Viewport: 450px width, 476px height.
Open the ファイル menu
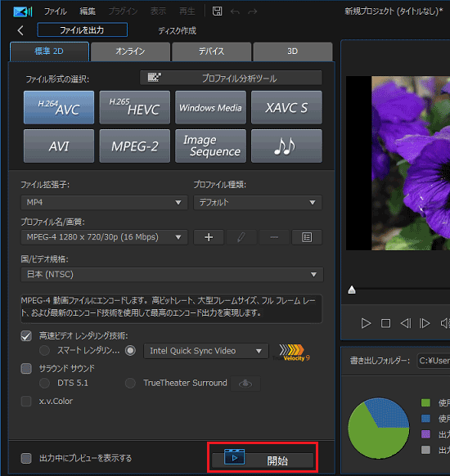point(56,11)
